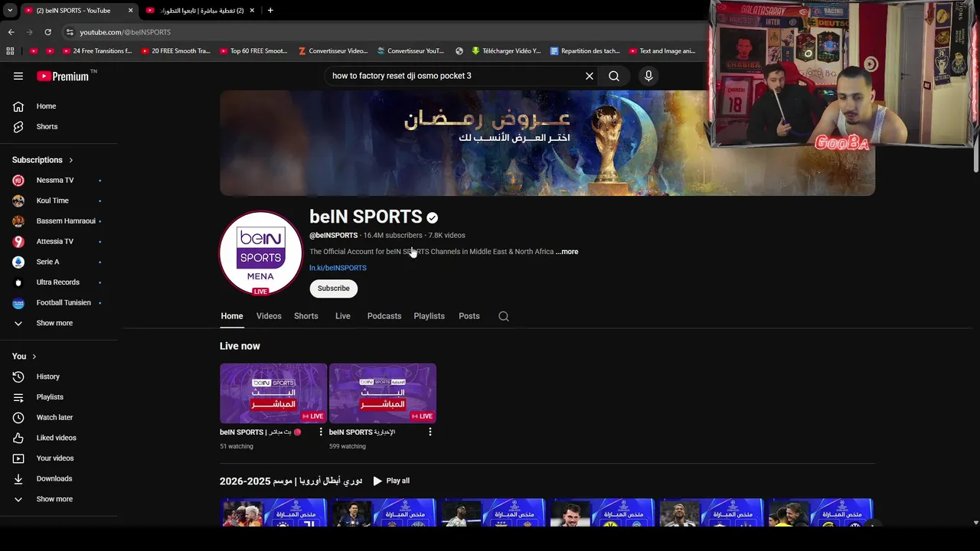The image size is (980, 551).
Task: Switch to the channel Posts tab
Action: pyautogui.click(x=469, y=316)
